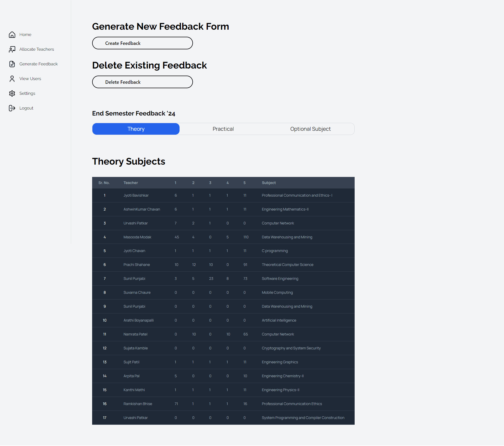Click subject Engineering Chemistry-II
This screenshot has height=446, width=504.
(x=283, y=376)
